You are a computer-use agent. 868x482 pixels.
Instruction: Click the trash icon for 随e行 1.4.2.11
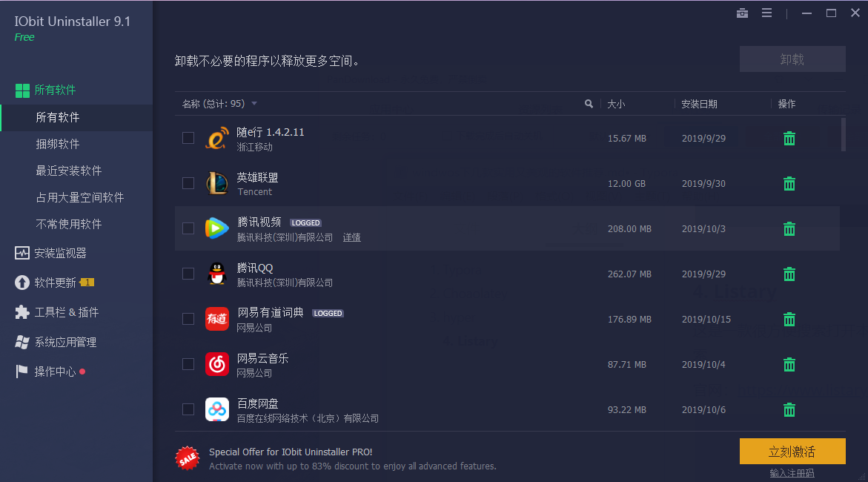tap(789, 139)
